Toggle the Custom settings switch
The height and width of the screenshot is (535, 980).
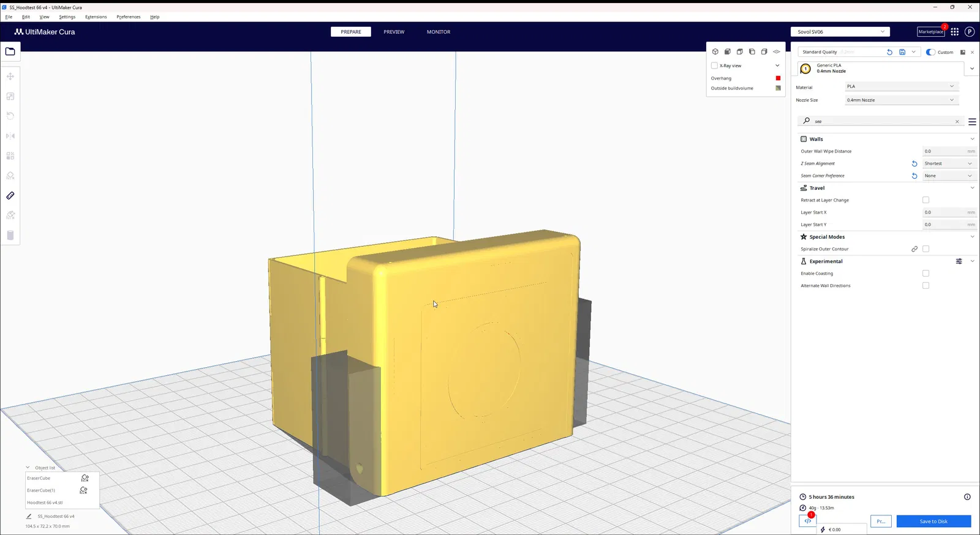click(930, 52)
